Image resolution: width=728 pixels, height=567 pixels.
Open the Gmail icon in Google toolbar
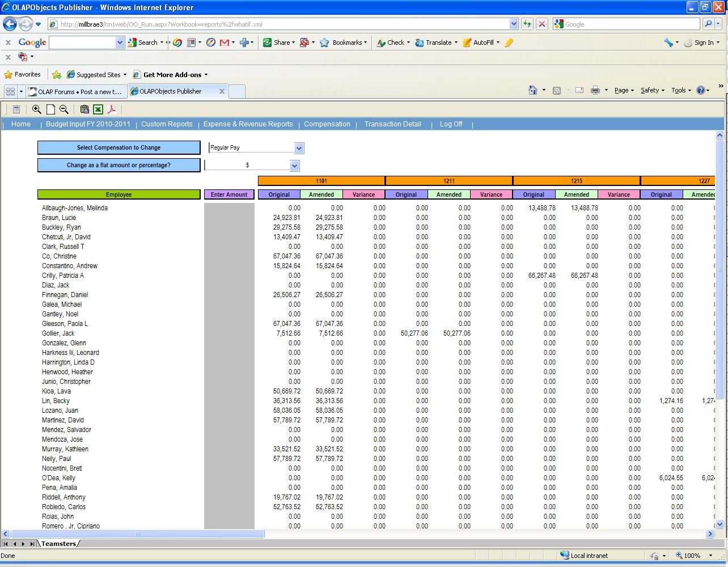click(x=224, y=43)
